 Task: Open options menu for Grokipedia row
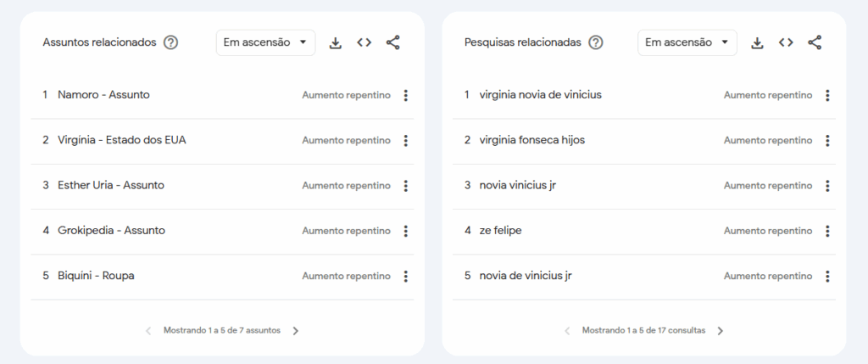pyautogui.click(x=406, y=231)
